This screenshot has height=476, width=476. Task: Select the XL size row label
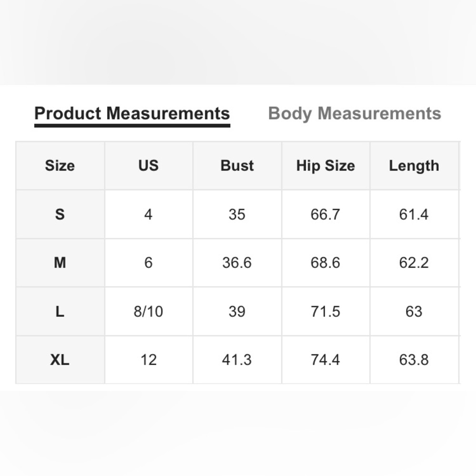pos(60,360)
